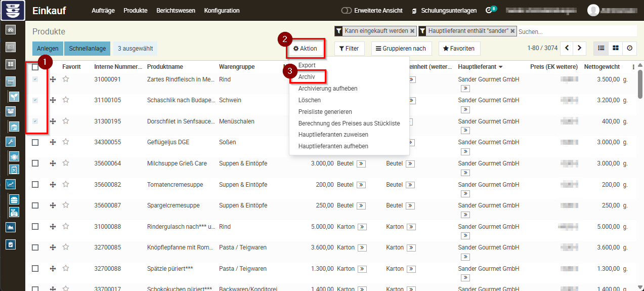Toggle Erweiterte Ansicht switch
The height and width of the screenshot is (291, 644).
tap(347, 11)
